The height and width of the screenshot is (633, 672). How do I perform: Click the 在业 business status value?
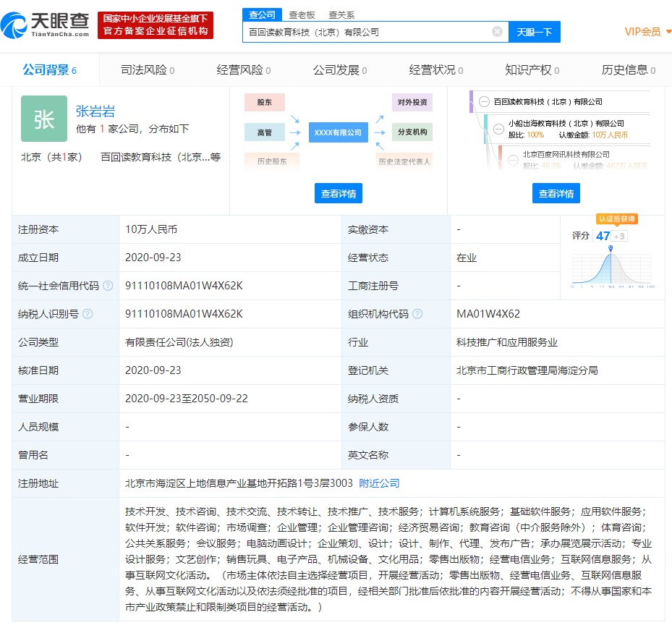[467, 258]
